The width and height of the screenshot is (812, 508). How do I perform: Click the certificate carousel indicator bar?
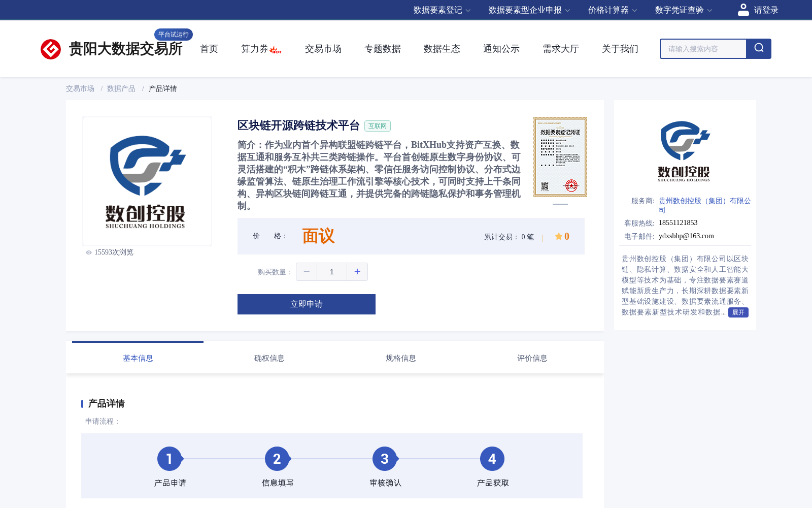click(x=560, y=204)
